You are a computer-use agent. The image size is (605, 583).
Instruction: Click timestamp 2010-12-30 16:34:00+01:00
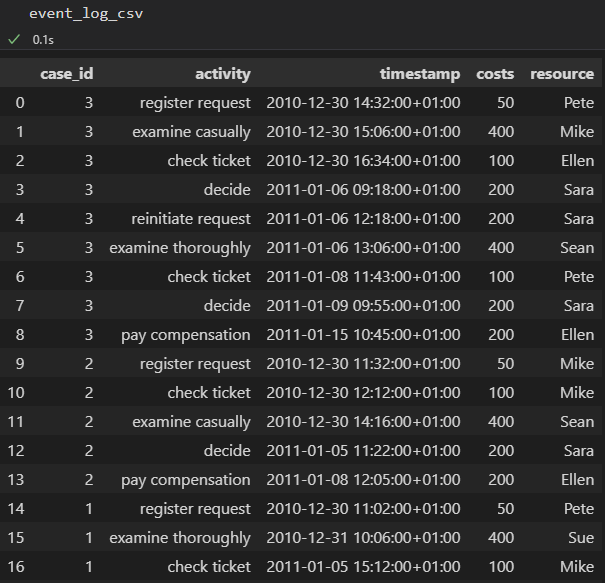point(363,161)
